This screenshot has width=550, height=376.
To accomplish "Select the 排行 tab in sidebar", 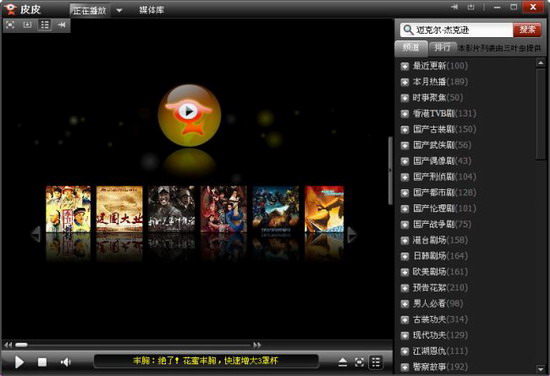I will (x=442, y=48).
